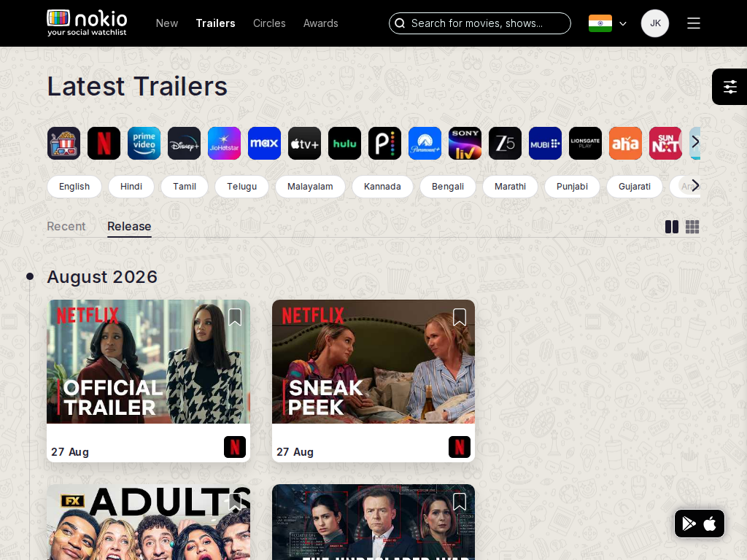This screenshot has height=560, width=747.
Task: Switch to the Recent tab
Action: tap(66, 226)
